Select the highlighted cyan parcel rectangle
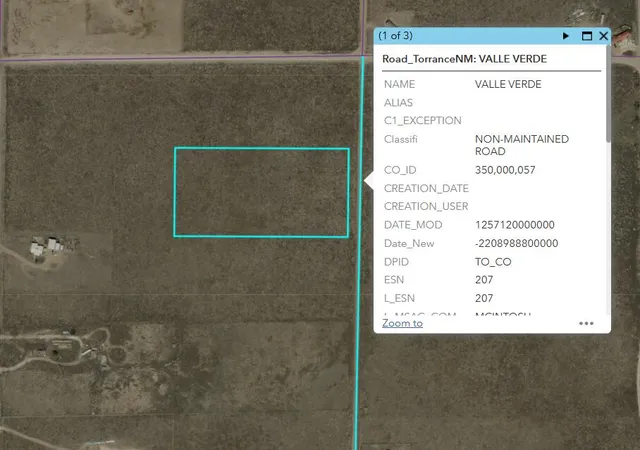The height and width of the screenshot is (450, 640). click(261, 192)
